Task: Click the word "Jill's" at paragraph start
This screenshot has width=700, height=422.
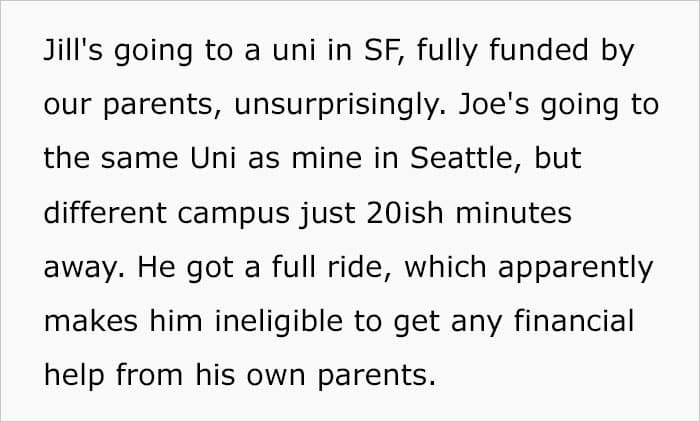Action: point(73,50)
